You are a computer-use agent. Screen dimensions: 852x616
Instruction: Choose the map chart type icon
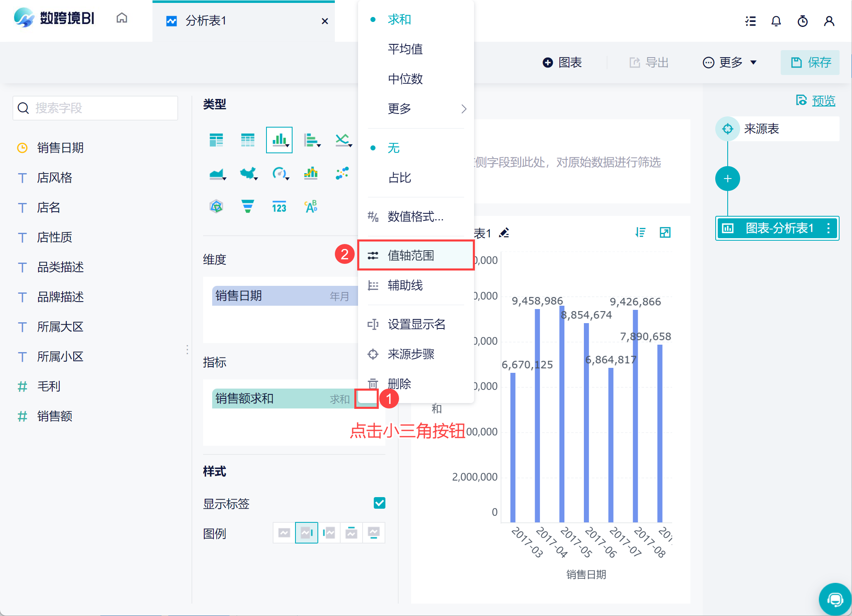click(x=248, y=173)
